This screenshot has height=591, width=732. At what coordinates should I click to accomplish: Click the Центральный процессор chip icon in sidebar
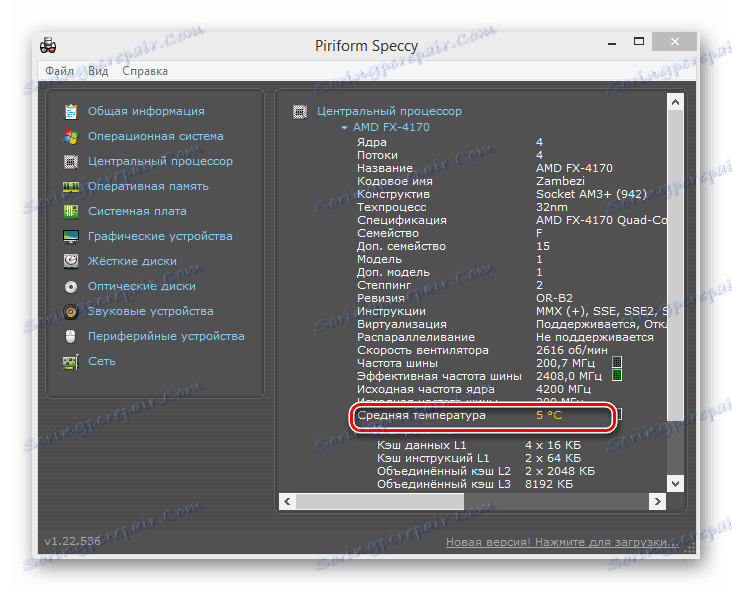coord(71,162)
